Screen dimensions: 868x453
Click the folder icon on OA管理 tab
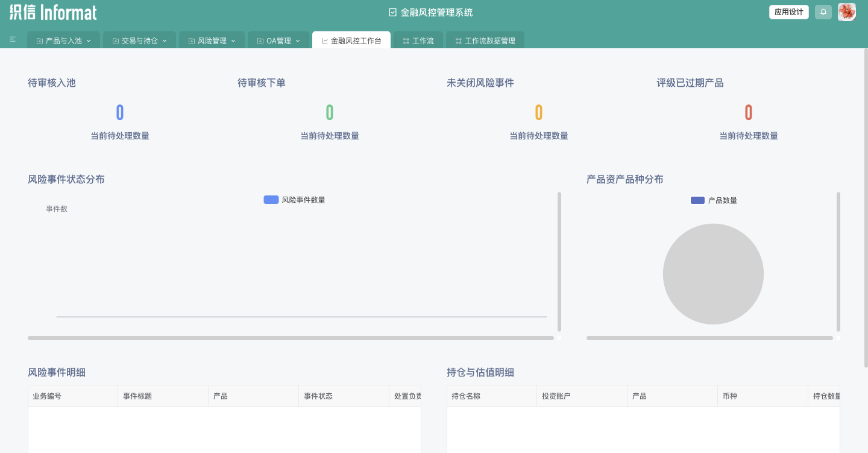click(x=260, y=41)
